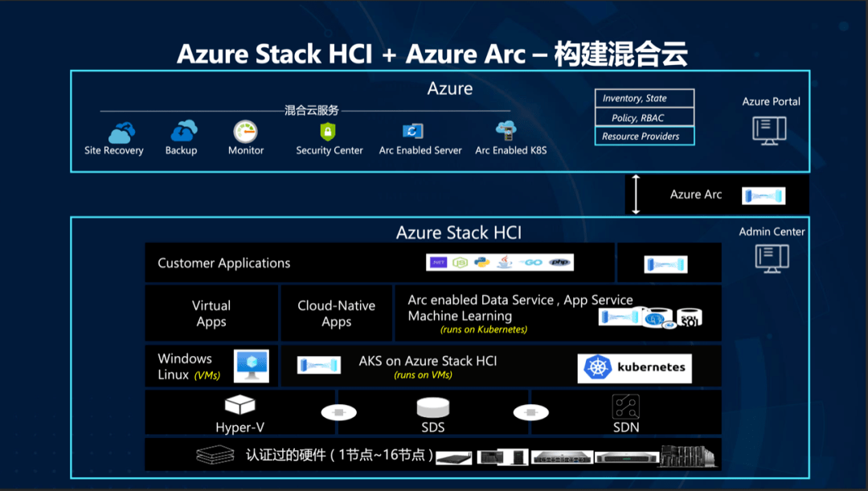Click the connector oval between SDS and SDN
868x491 pixels.
click(531, 412)
